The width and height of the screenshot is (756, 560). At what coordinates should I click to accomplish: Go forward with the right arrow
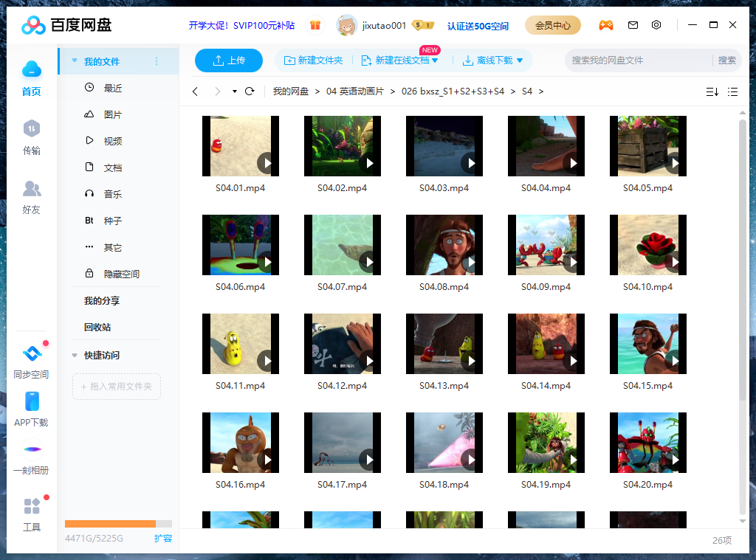tap(218, 91)
